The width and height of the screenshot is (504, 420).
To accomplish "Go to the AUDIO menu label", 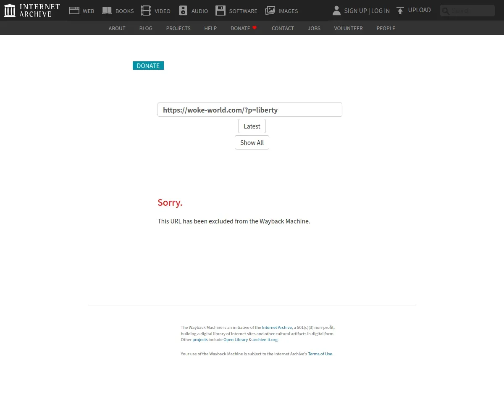I will point(199,11).
